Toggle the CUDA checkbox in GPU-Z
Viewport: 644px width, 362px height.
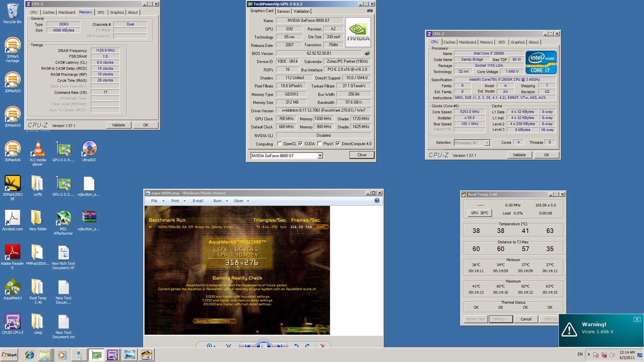(x=300, y=144)
